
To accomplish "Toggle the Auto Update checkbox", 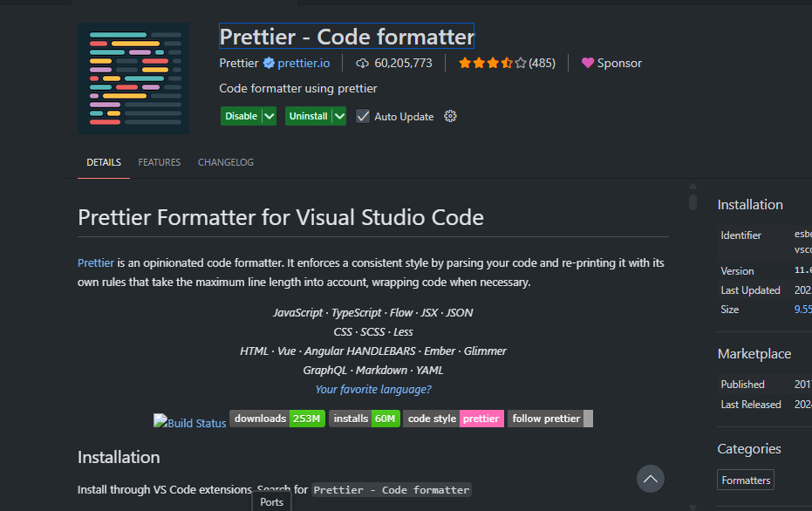I will 363,117.
